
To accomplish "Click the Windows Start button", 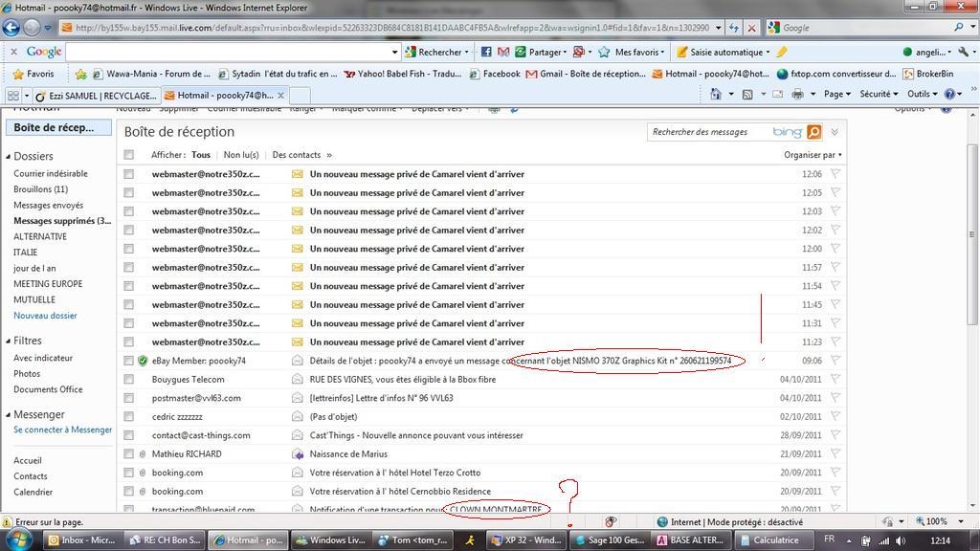I will tap(17, 540).
